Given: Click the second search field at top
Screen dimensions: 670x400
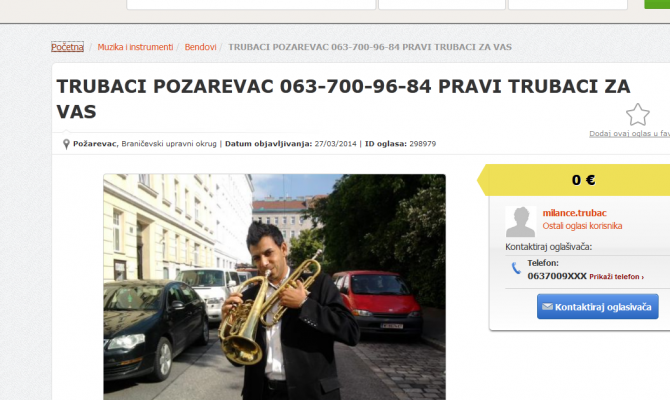Looking at the screenshot, I should pyautogui.click(x=442, y=4).
